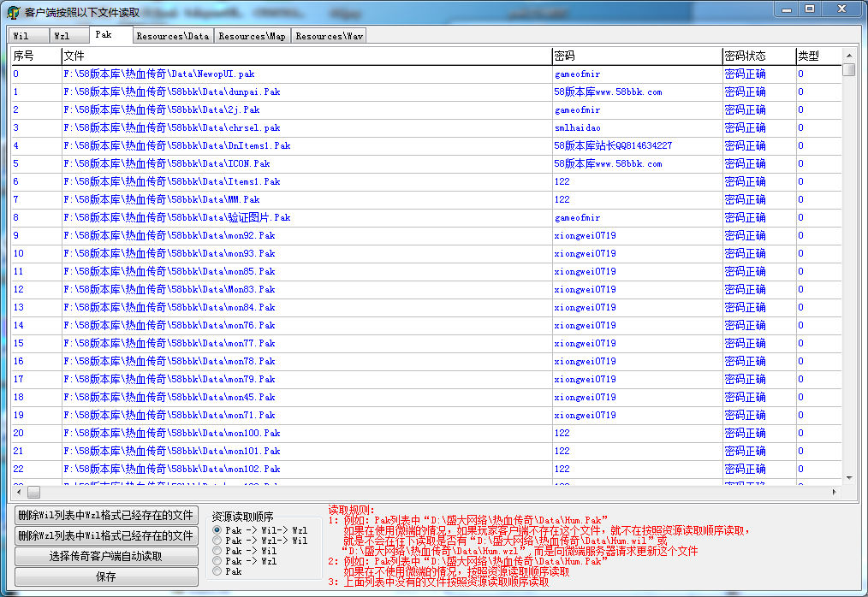Open the Resources\Wav tab

tap(329, 35)
